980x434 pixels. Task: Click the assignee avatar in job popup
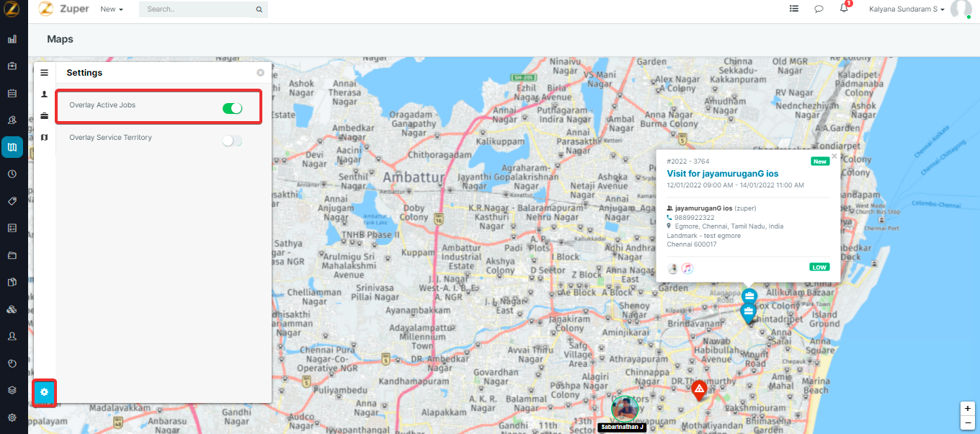pos(674,268)
